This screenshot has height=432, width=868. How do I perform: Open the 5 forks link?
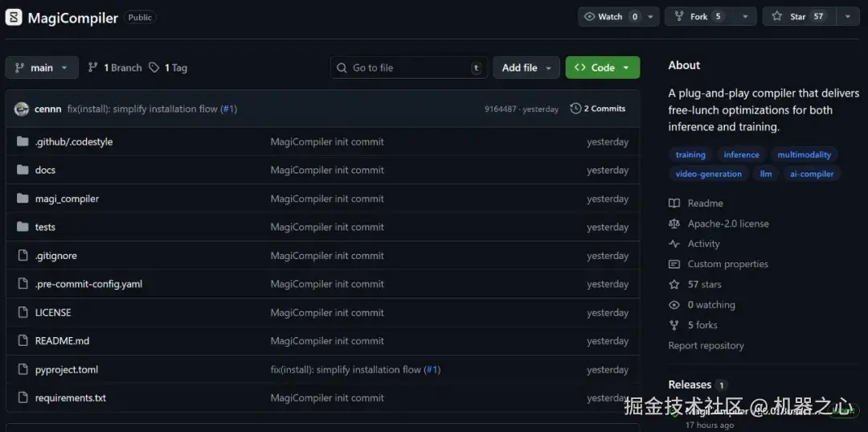702,325
